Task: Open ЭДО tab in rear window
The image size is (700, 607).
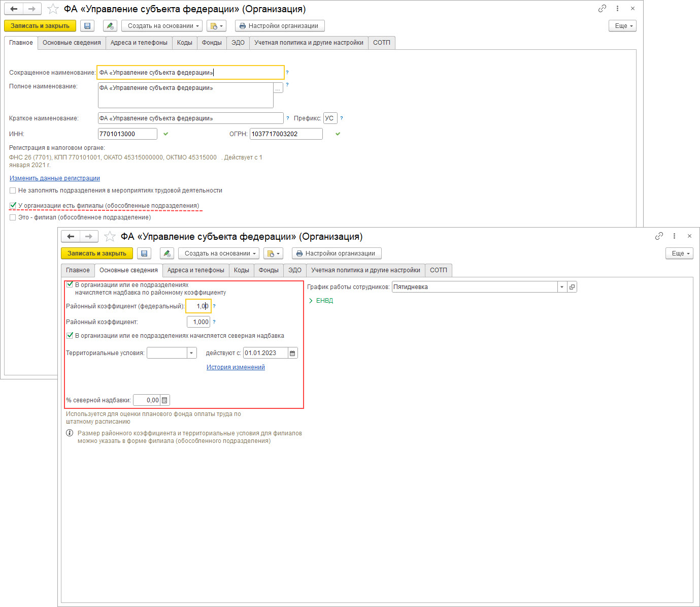Action: tap(238, 43)
